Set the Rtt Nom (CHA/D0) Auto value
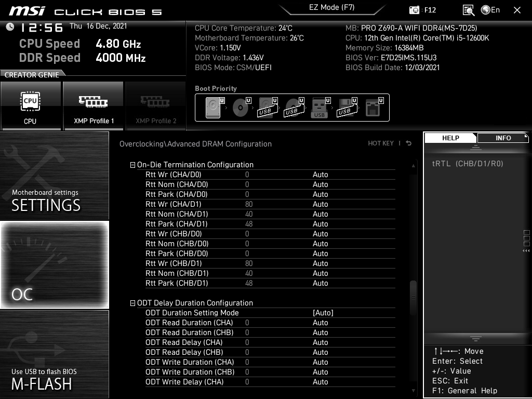 320,184
